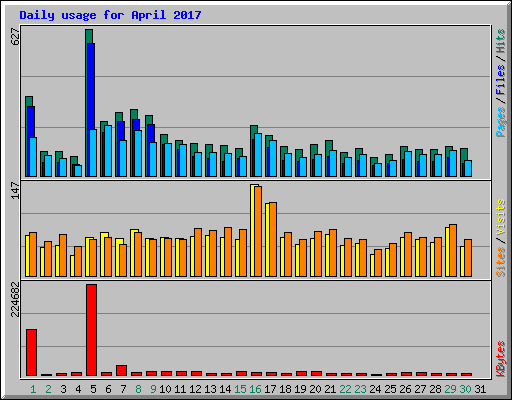Click day label 19 on the x-axis
512x400 pixels.
[x=300, y=389]
